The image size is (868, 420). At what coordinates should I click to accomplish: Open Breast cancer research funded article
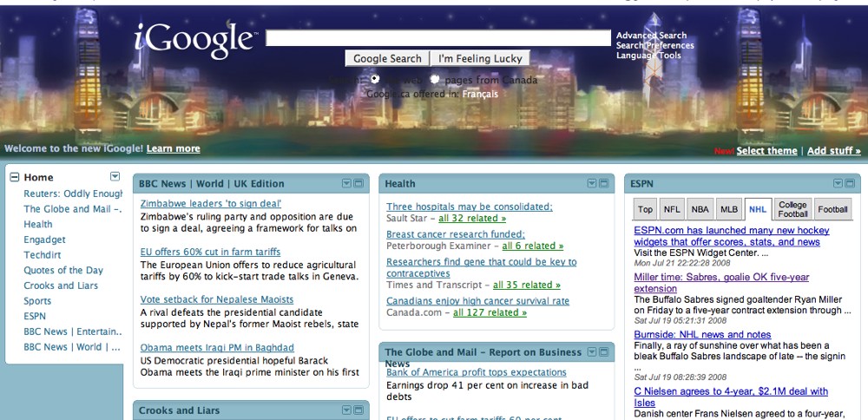(x=456, y=234)
